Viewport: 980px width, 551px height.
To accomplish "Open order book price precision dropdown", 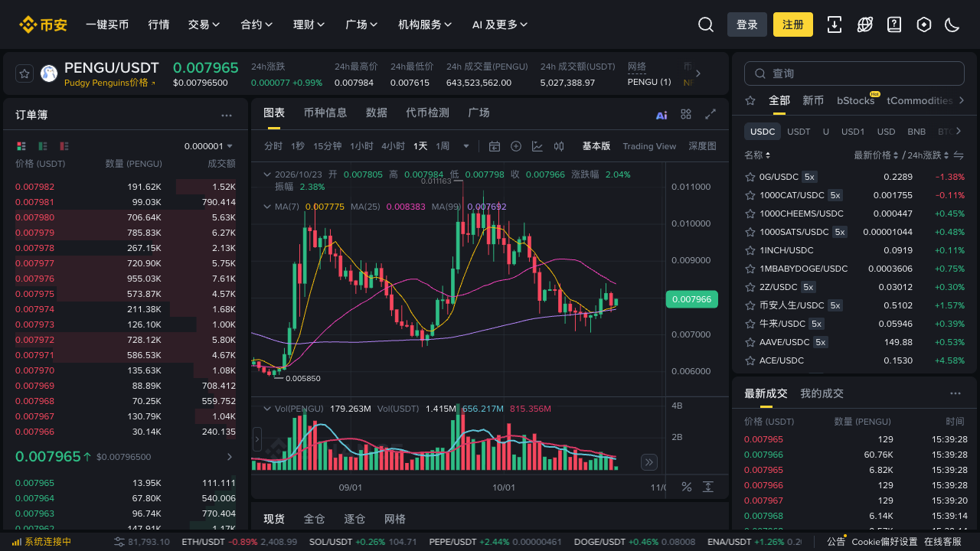I will click(208, 146).
